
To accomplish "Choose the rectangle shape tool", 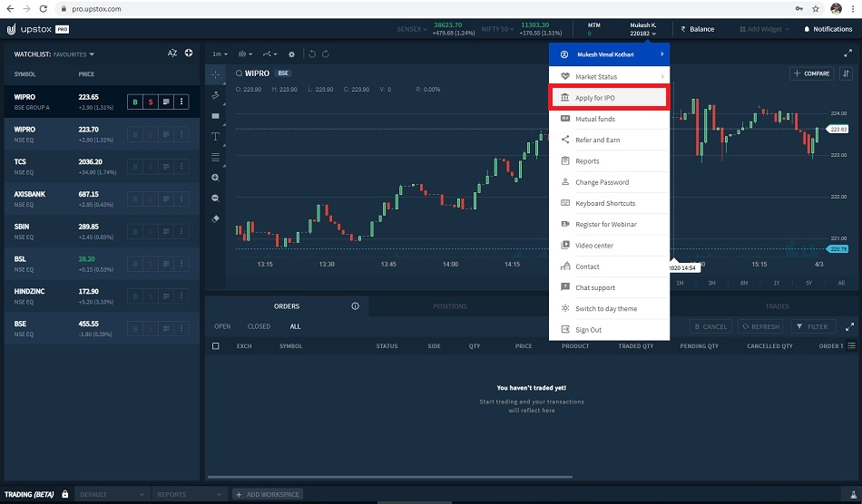I will point(216,116).
